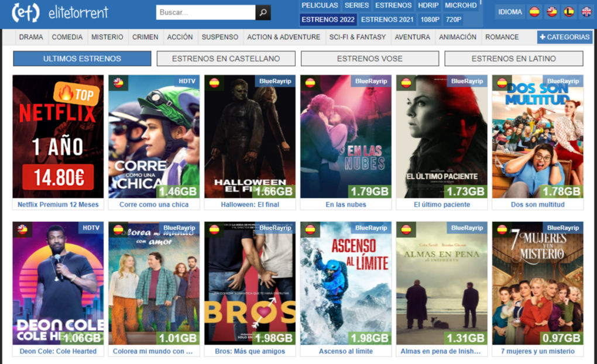Image resolution: width=597 pixels, height=364 pixels.
Task: Select the Spanish flag language icon
Action: [x=533, y=11]
